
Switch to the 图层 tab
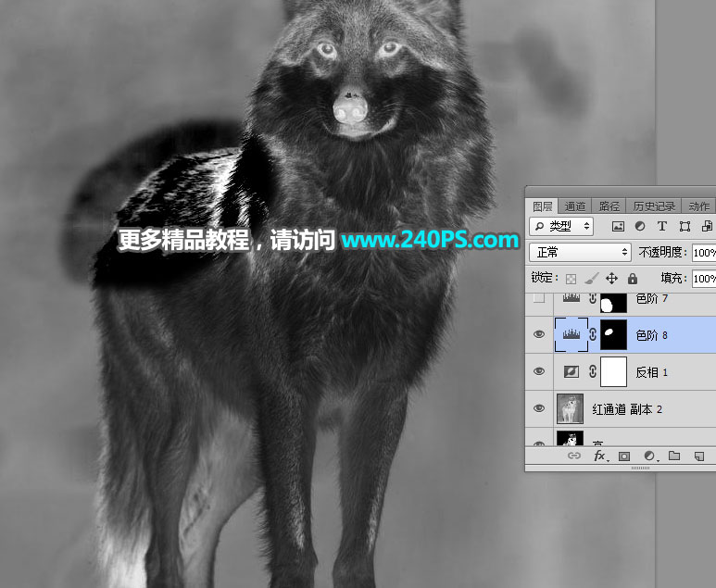543,206
